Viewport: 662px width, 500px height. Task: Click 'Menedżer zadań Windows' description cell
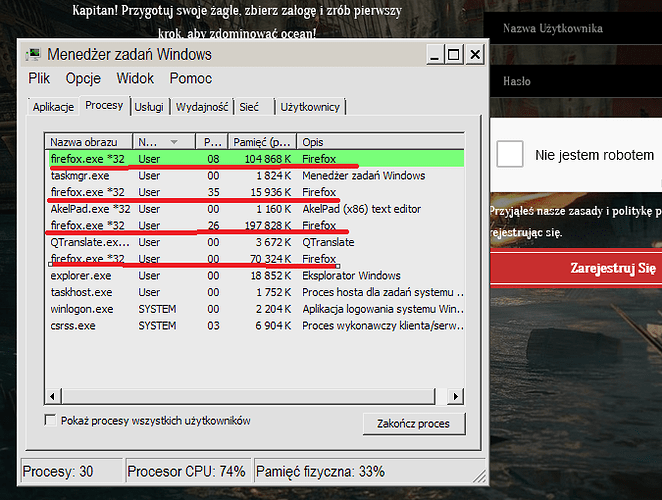coord(364,175)
